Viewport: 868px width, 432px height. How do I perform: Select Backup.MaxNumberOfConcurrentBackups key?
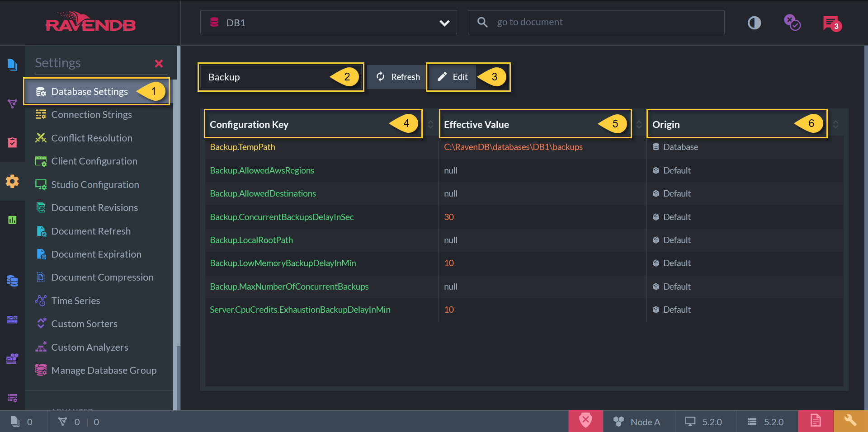289,286
